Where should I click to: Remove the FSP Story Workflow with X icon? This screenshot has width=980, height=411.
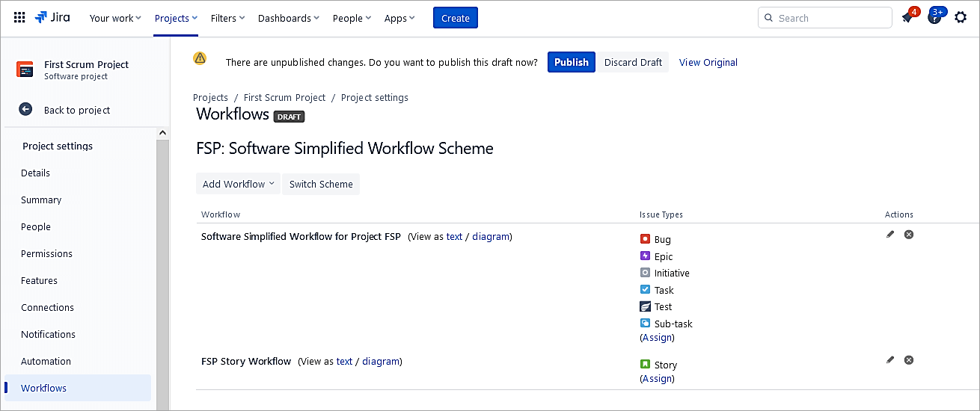pyautogui.click(x=909, y=360)
